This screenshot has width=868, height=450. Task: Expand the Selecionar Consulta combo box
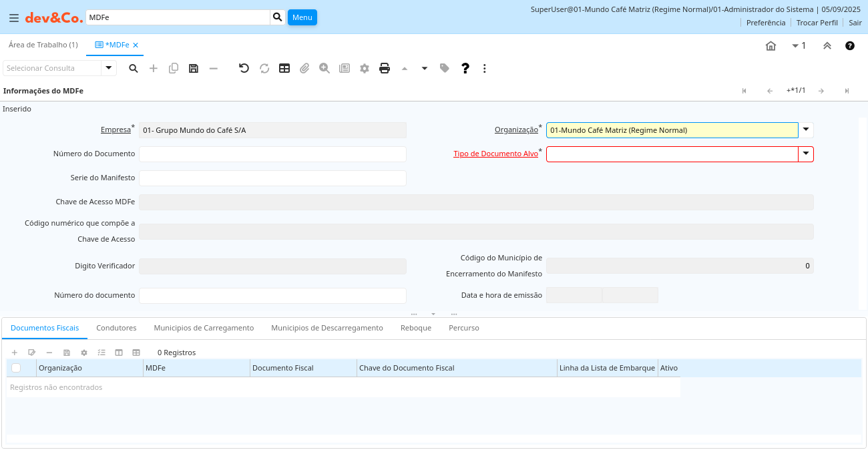click(109, 68)
